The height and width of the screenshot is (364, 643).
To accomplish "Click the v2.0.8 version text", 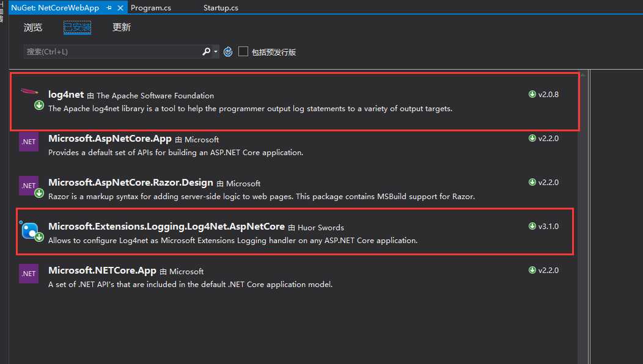I will coord(548,94).
